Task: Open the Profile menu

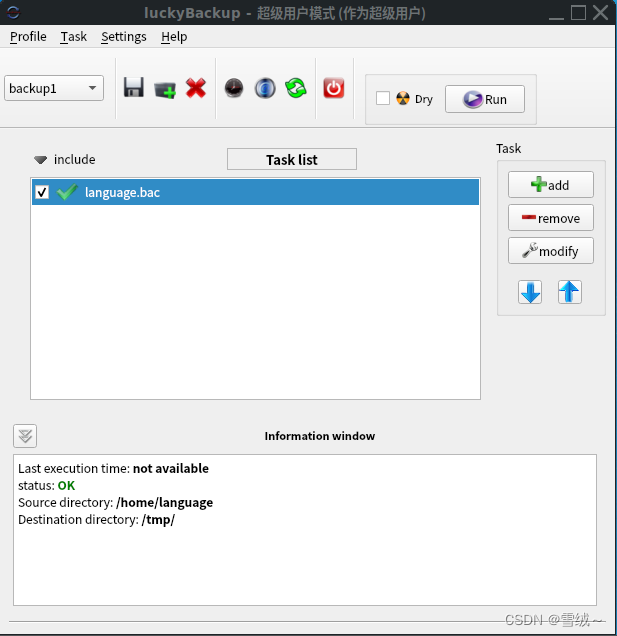Action: coord(28,37)
